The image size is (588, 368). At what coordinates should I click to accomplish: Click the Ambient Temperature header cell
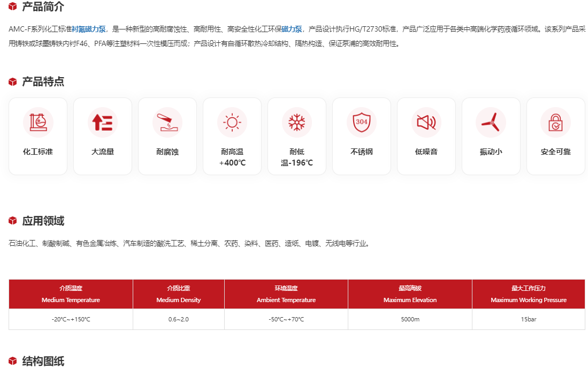(x=286, y=294)
